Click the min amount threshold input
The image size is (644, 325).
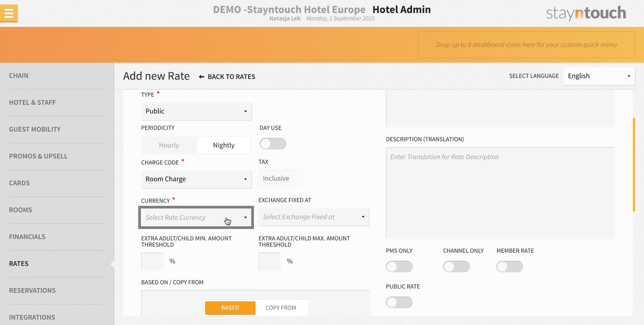click(152, 261)
